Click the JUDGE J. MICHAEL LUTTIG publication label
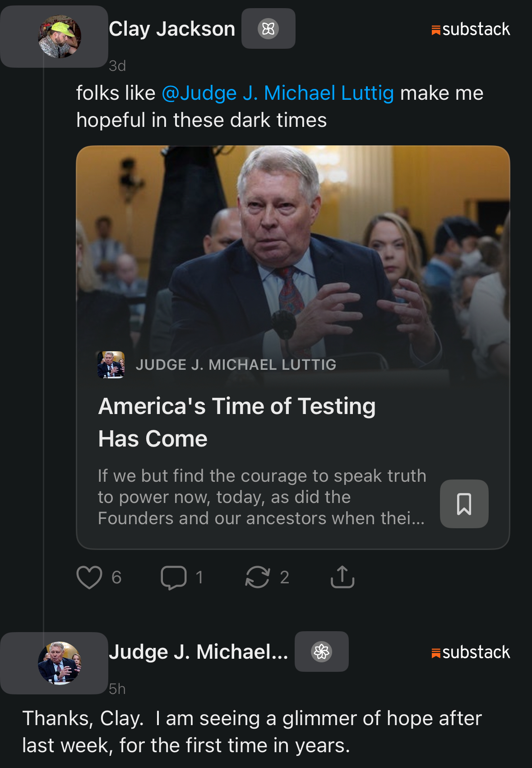Screen dimensions: 532x768 [x=236, y=365]
